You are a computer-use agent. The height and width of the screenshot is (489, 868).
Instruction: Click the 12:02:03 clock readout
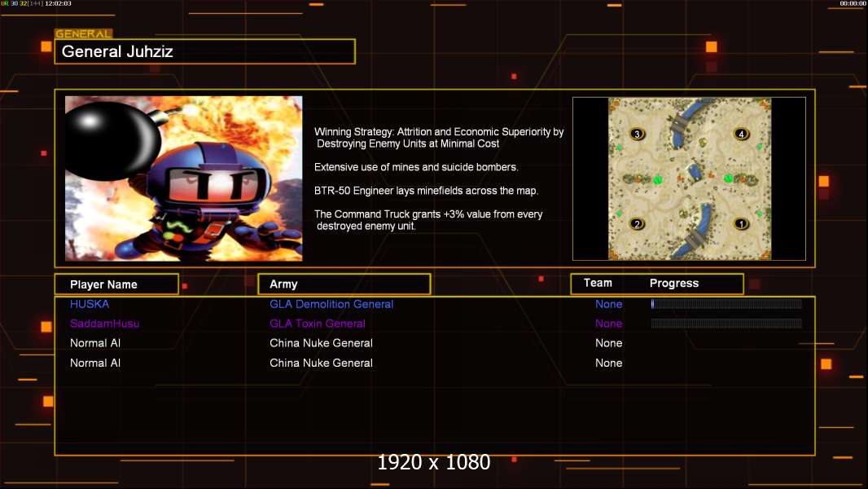pos(58,3)
